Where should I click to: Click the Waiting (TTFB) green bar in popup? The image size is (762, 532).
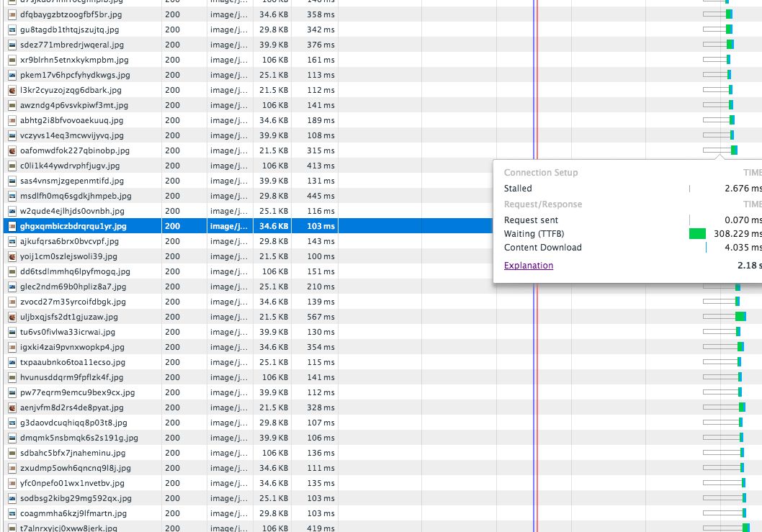[697, 234]
